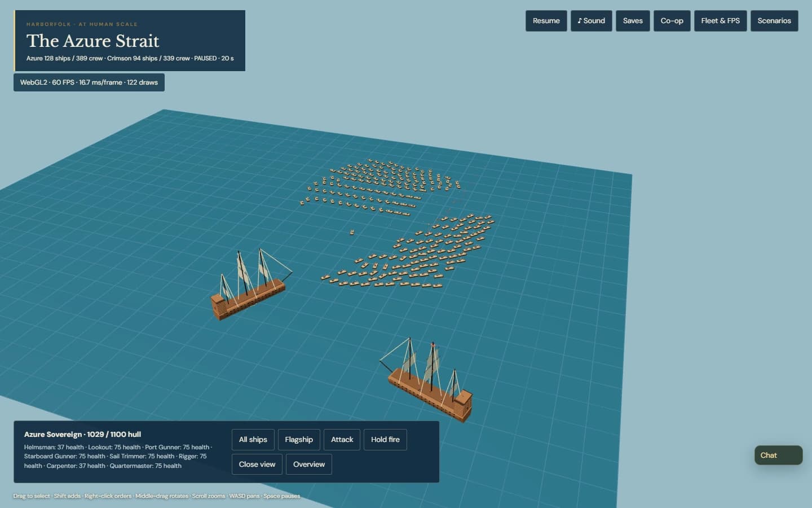Click the WebGL2 performance stats readout
This screenshot has width=812, height=508.
coord(89,82)
